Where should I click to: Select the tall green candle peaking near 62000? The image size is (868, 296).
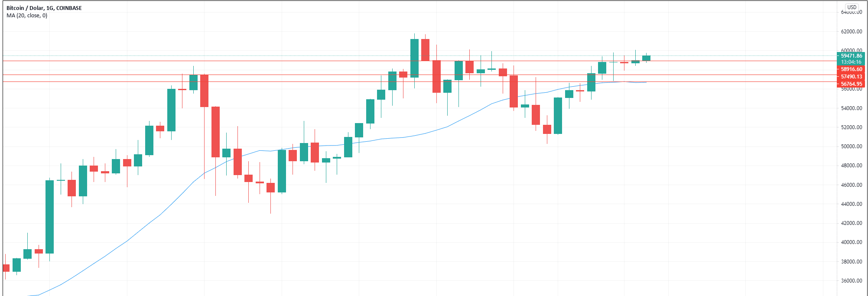(x=414, y=58)
